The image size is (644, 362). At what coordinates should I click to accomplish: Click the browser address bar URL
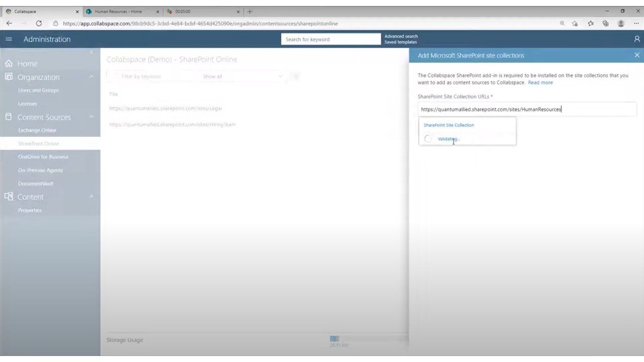[x=200, y=24]
